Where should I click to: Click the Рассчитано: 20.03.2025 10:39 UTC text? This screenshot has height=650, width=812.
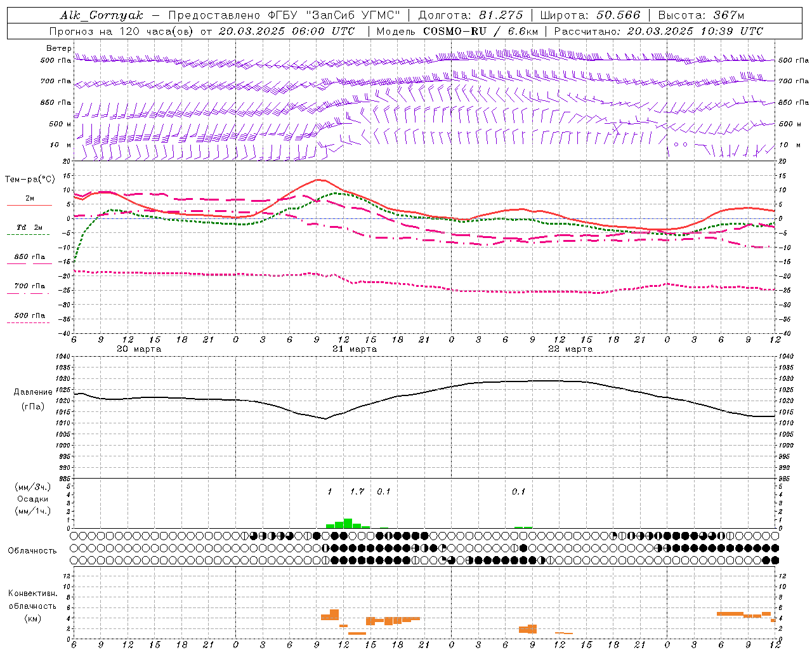pyautogui.click(x=658, y=31)
